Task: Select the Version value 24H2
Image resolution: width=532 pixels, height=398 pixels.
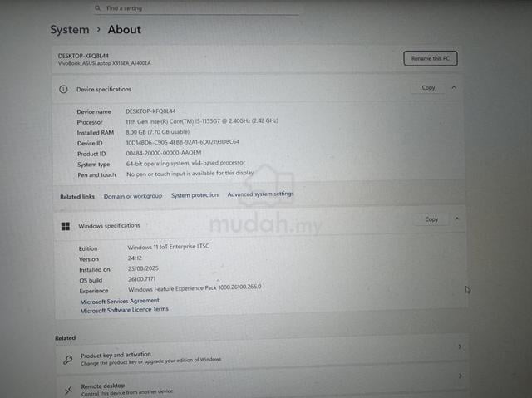Action: tap(135, 258)
